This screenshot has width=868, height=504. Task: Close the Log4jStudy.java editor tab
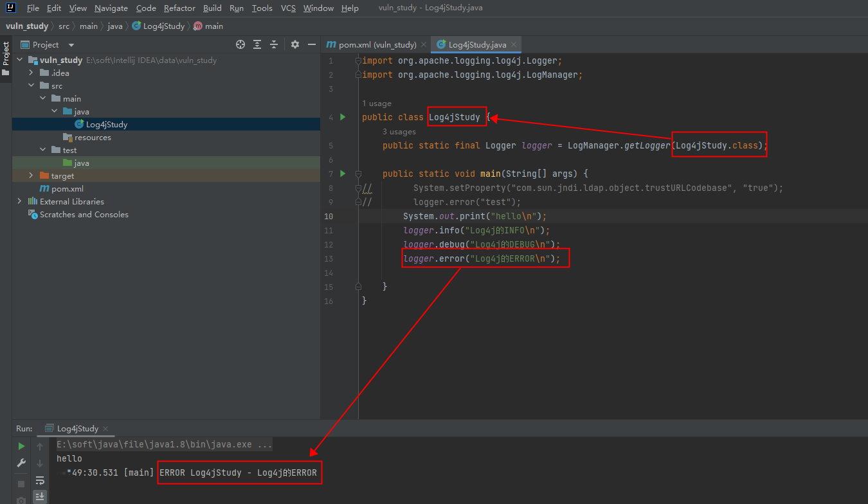tap(513, 45)
